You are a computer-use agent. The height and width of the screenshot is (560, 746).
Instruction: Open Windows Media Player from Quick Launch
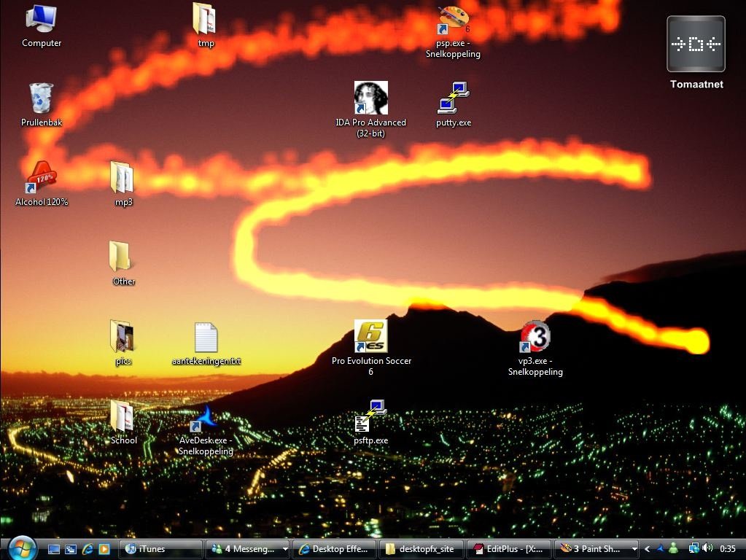tap(105, 549)
